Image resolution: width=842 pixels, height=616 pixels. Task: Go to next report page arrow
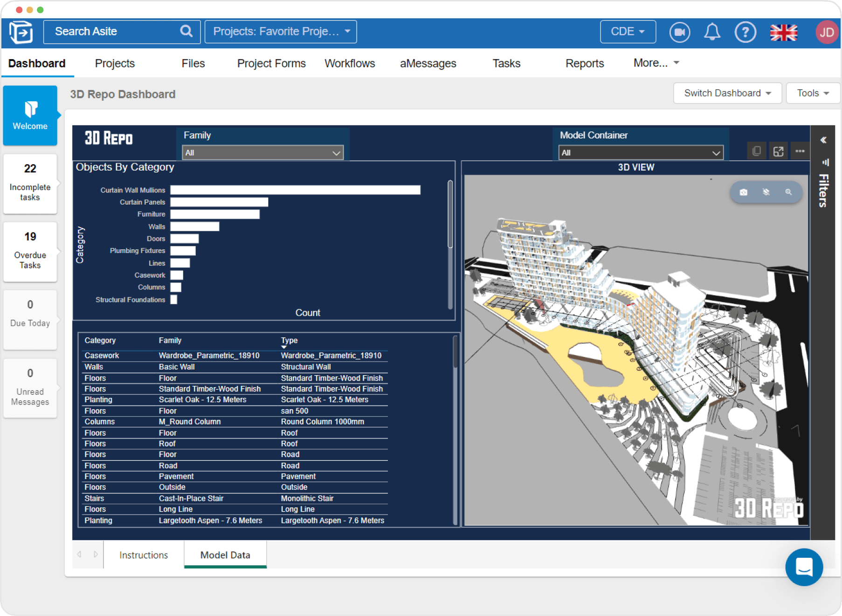tap(96, 554)
